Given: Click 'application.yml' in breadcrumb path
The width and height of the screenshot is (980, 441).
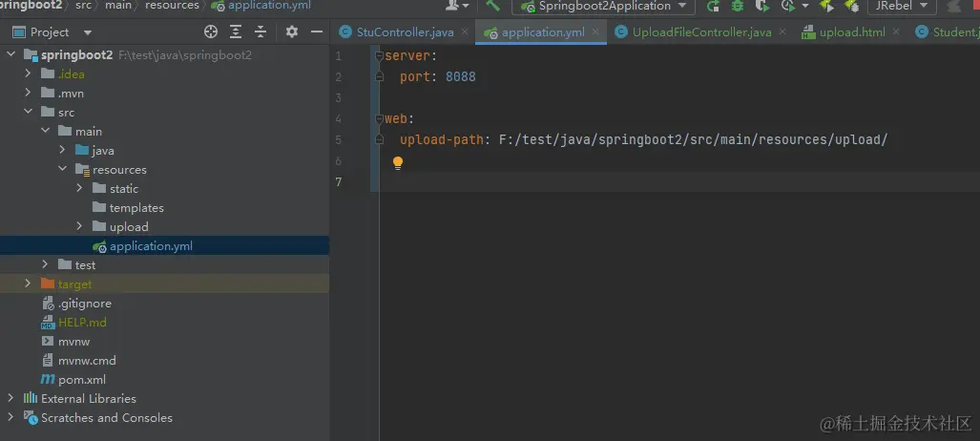Looking at the screenshot, I should tap(269, 6).
